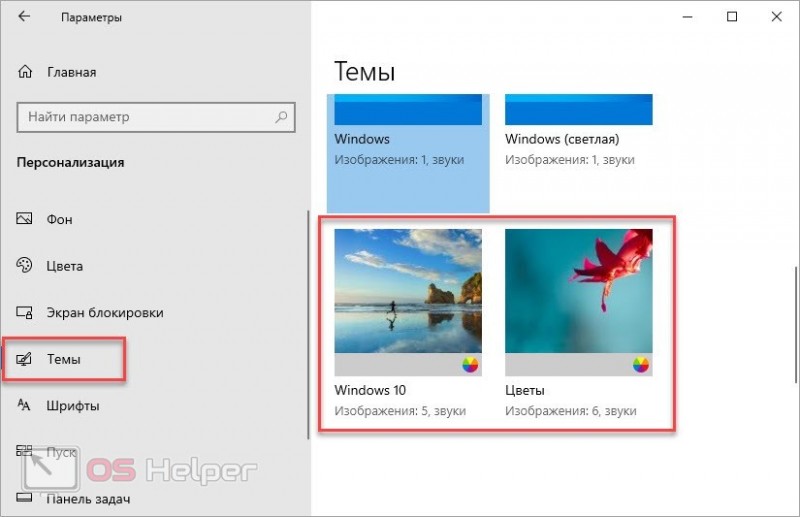Screen dimensions: 800x517
Task: Click 'Изображения: 6, звуки' caption
Action: coord(570,410)
